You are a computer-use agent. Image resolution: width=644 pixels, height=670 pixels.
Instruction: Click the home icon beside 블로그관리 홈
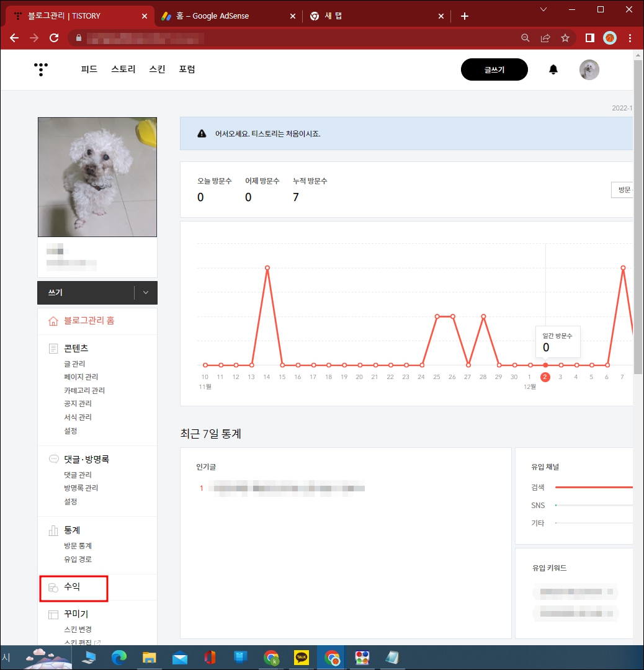pyautogui.click(x=53, y=321)
